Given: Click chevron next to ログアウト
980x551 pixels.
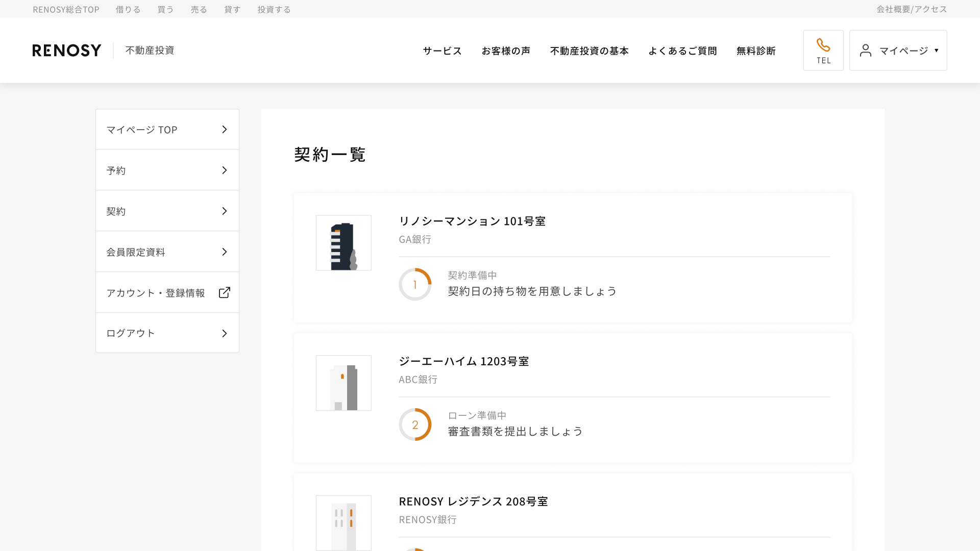Looking at the screenshot, I should click(224, 333).
